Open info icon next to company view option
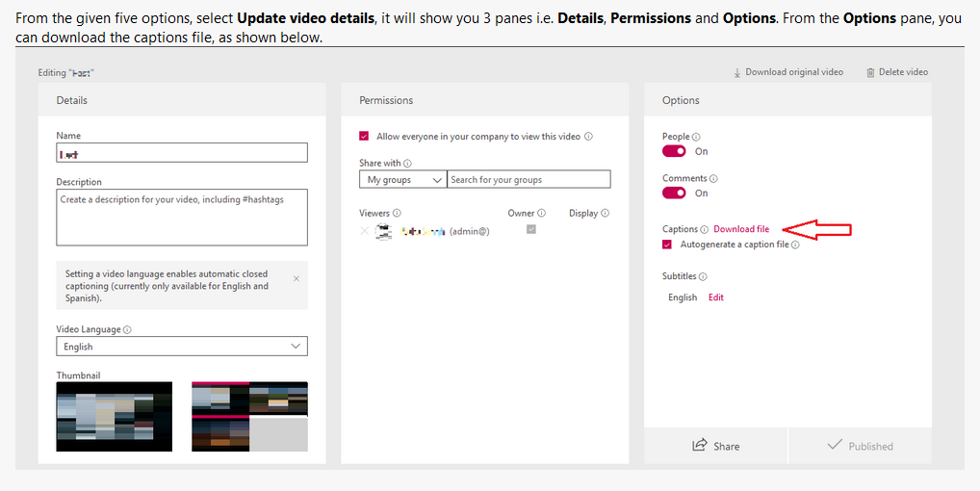The image size is (980, 491). pyautogui.click(x=589, y=136)
